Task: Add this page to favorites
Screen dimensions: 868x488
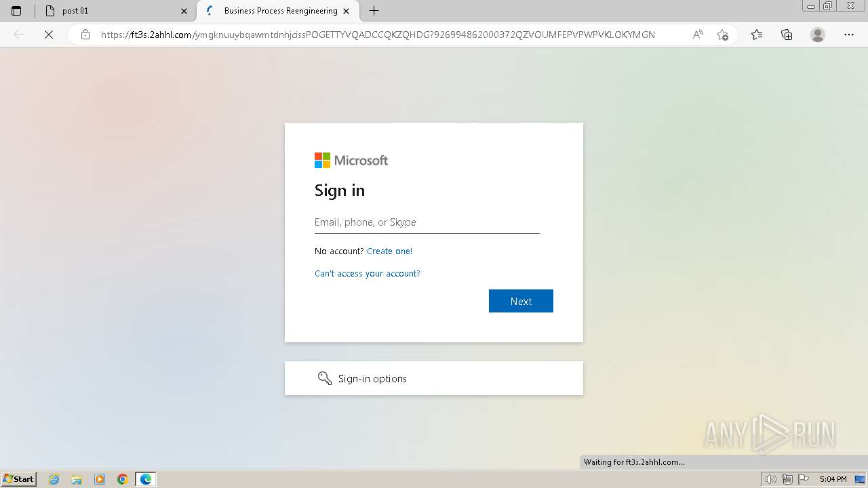Action: (722, 35)
